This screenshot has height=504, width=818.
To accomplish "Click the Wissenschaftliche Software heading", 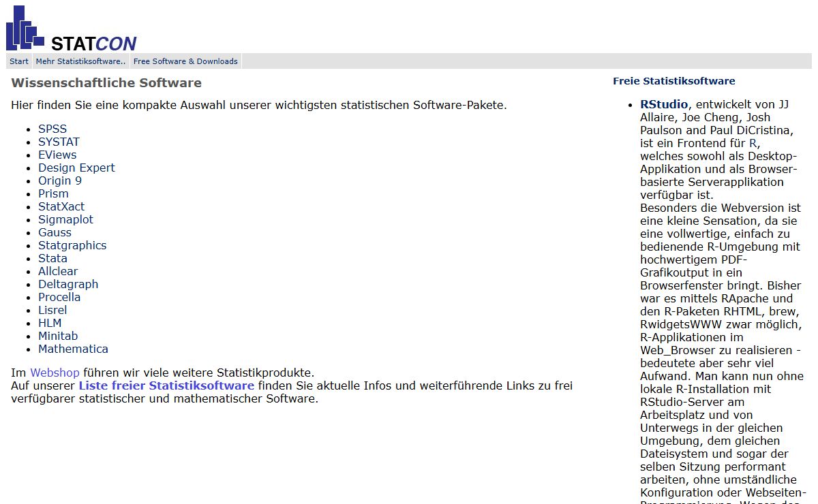I will [106, 83].
